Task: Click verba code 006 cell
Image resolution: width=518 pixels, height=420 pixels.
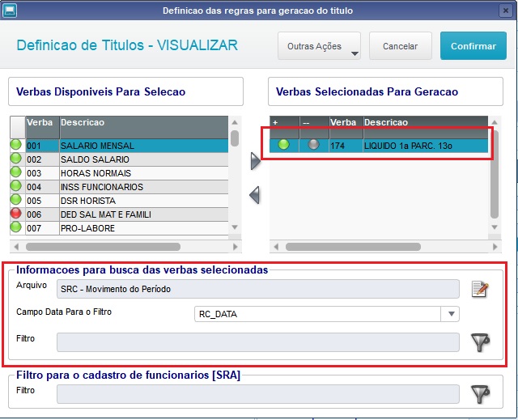Action: click(42, 214)
